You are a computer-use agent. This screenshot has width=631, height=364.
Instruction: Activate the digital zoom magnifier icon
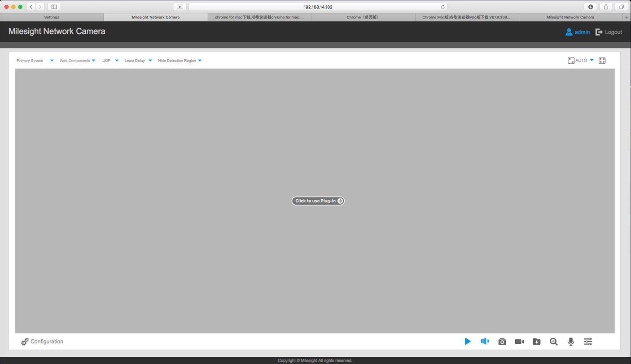tap(553, 342)
